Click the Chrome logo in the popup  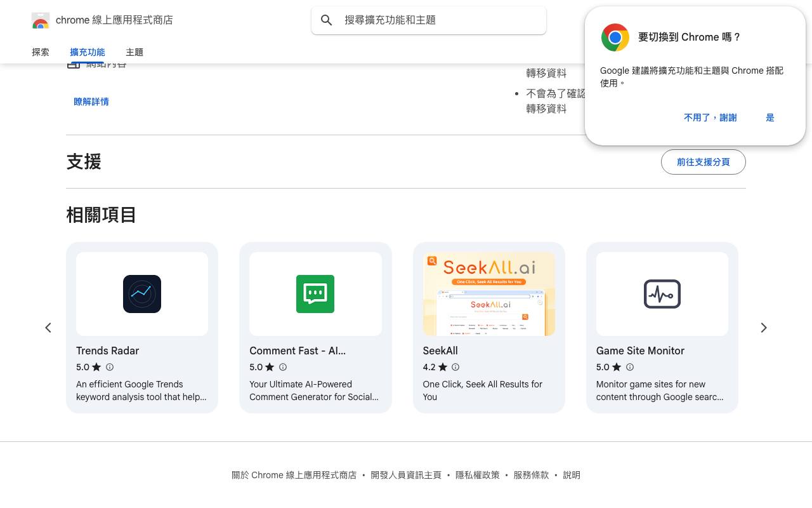coord(615,37)
